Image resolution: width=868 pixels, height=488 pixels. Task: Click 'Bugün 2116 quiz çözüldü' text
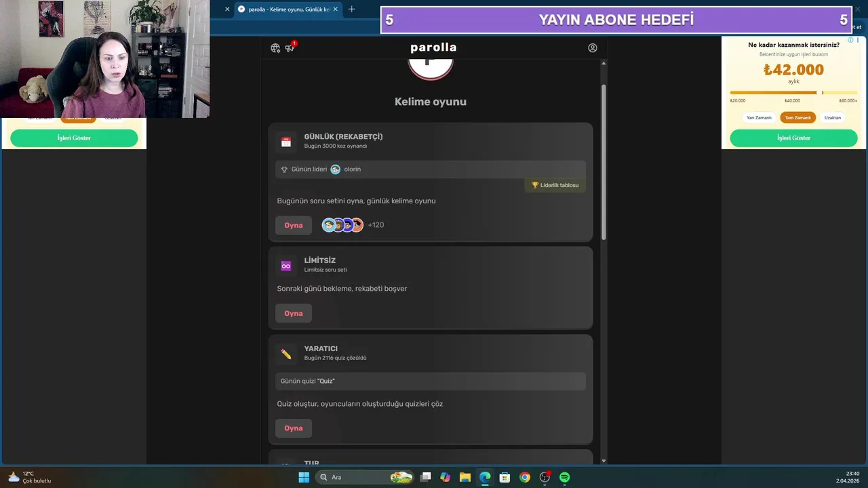point(335,358)
